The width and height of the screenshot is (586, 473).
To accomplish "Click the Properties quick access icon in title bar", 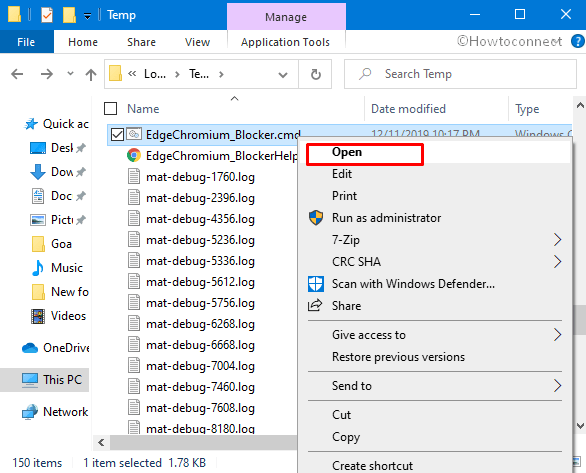I will 47,15.
